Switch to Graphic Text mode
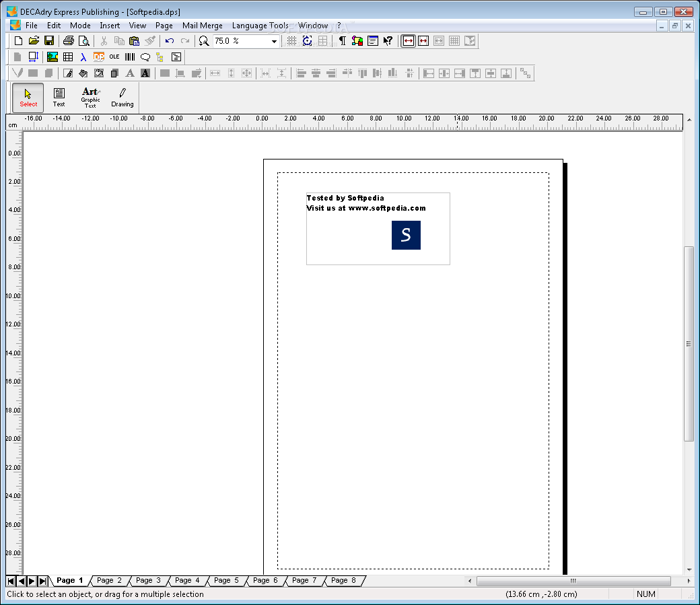This screenshot has height=605, width=700. (91, 98)
